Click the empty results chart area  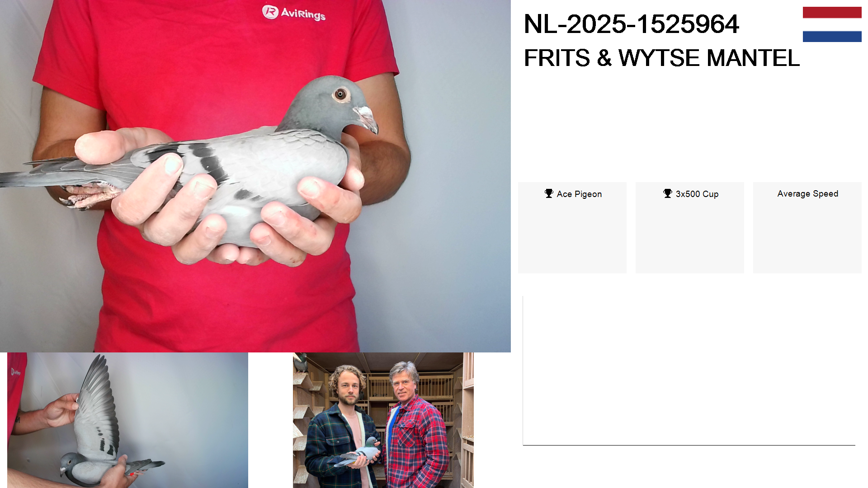[689, 371]
